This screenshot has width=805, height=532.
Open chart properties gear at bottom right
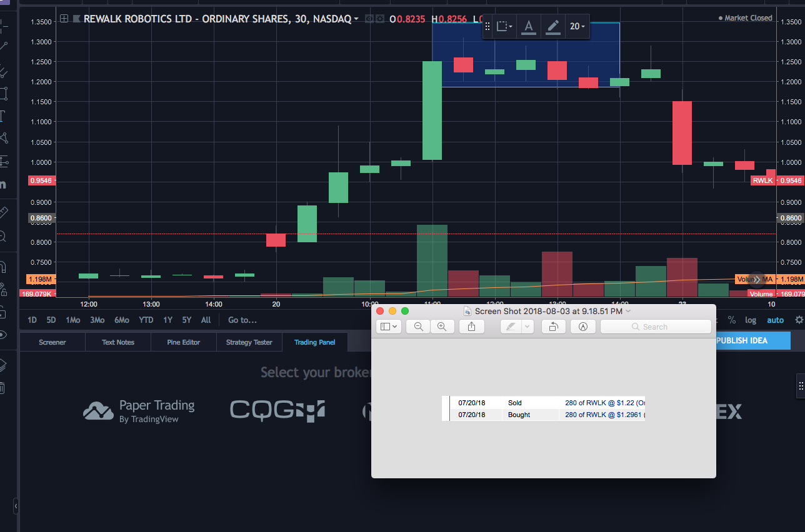click(x=799, y=320)
